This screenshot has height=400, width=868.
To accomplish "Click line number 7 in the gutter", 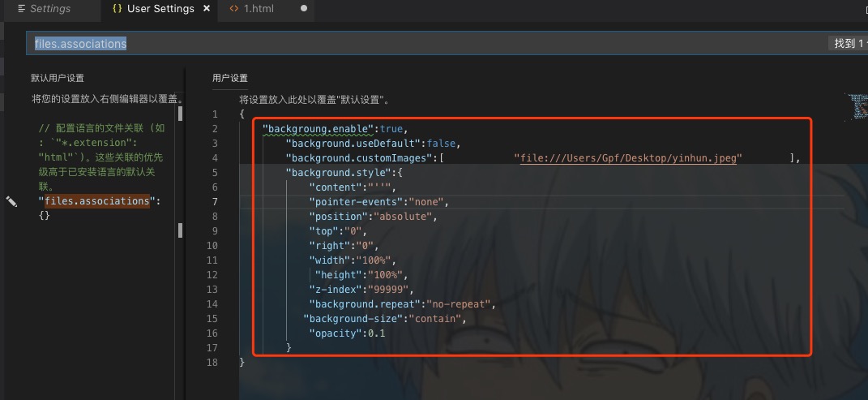I will click(x=213, y=202).
